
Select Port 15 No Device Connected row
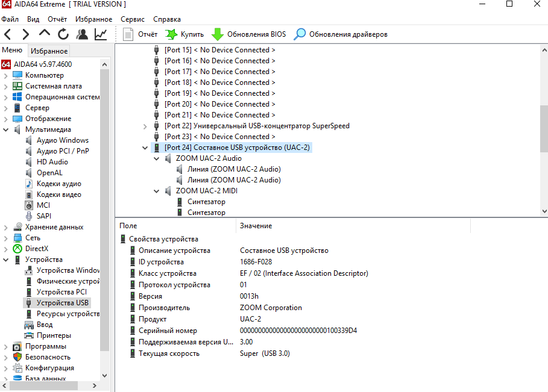(220, 50)
